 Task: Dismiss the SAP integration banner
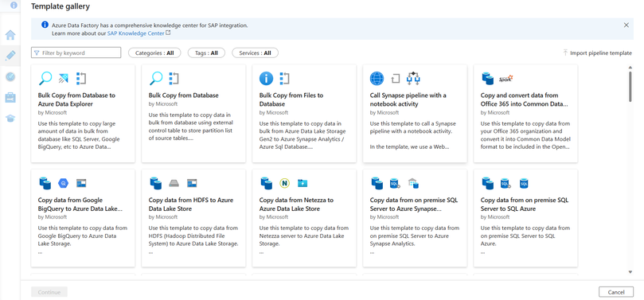coord(626,25)
